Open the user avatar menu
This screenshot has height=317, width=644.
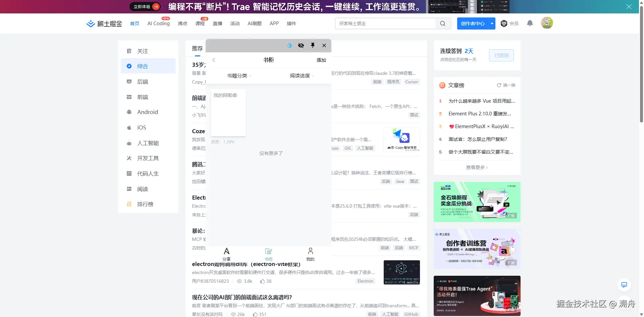click(547, 23)
